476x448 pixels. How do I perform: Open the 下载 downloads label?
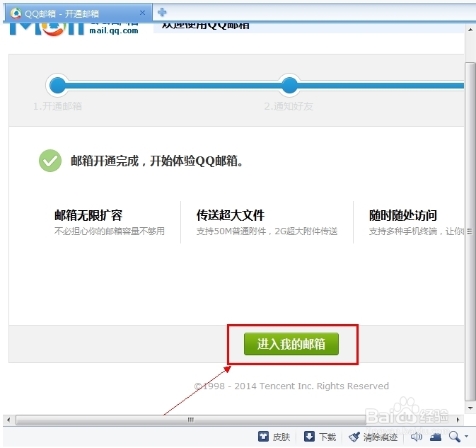[x=327, y=437]
